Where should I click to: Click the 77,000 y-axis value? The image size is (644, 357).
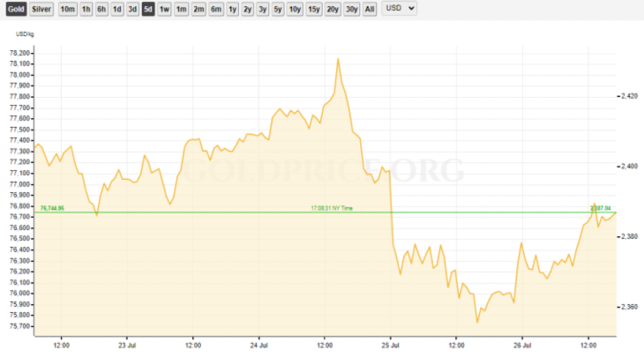tap(19, 184)
